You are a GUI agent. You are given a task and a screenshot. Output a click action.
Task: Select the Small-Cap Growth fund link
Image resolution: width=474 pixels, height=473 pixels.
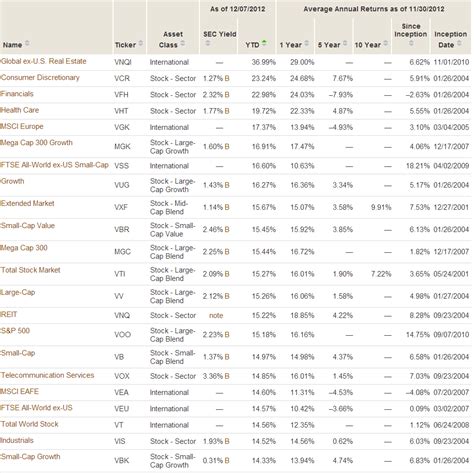pos(30,457)
